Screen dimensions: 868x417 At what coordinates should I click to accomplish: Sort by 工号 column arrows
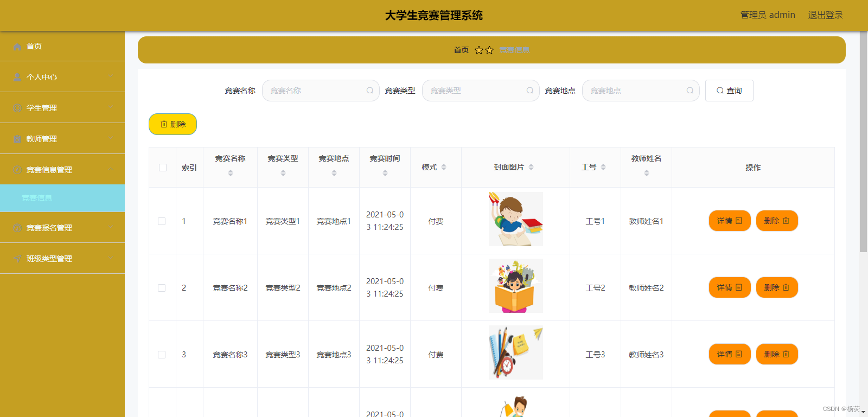[603, 167]
